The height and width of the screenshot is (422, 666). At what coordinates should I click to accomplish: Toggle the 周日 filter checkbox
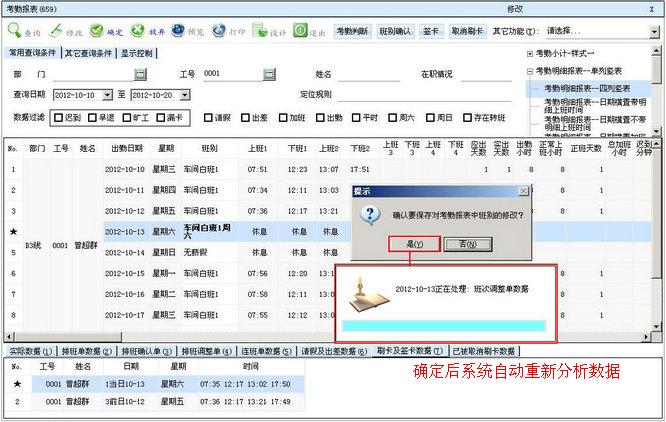(430, 118)
